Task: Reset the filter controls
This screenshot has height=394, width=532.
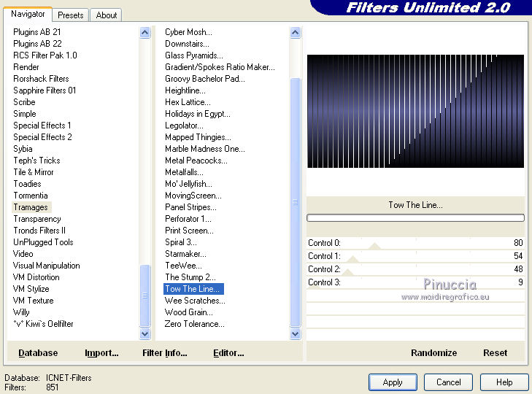Action: tap(495, 353)
